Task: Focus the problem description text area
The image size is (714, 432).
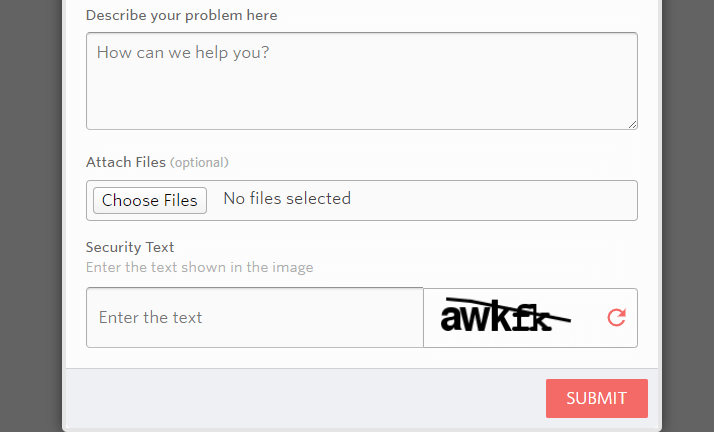Action: [x=362, y=81]
